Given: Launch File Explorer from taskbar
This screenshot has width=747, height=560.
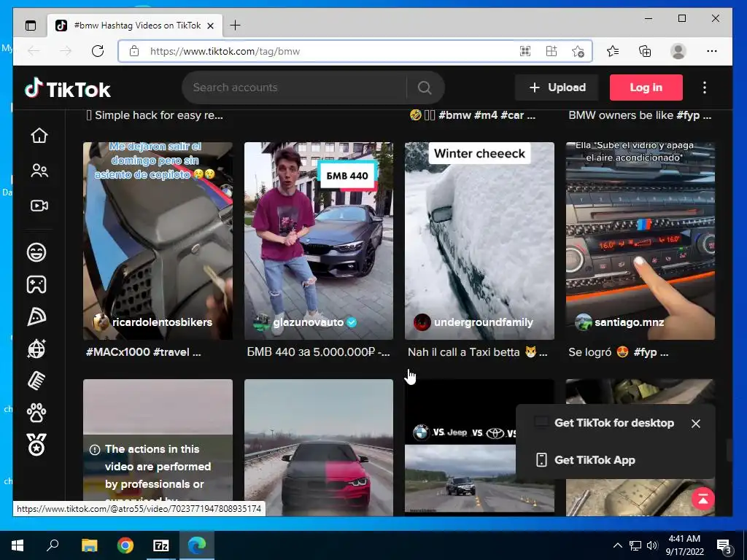Looking at the screenshot, I should 89,545.
